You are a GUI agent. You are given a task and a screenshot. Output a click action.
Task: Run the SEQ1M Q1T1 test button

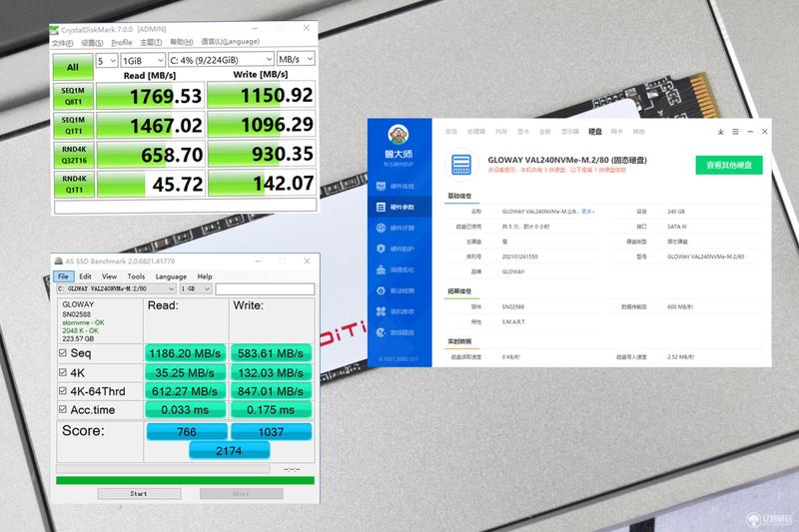(73, 125)
